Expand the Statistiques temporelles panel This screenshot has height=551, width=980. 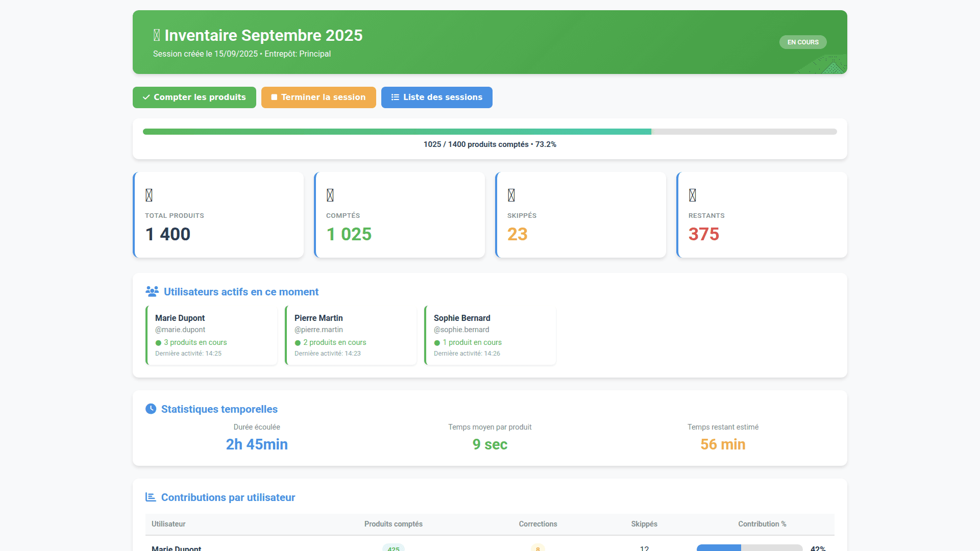[218, 409]
